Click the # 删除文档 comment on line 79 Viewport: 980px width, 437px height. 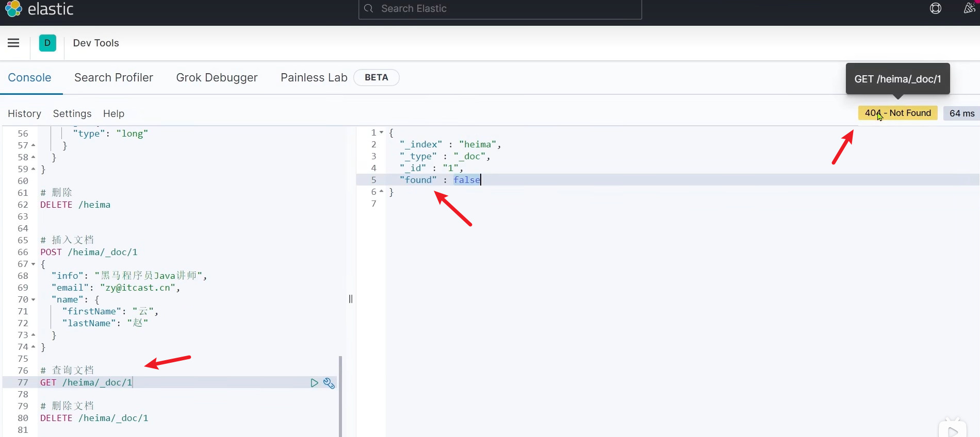pos(67,406)
